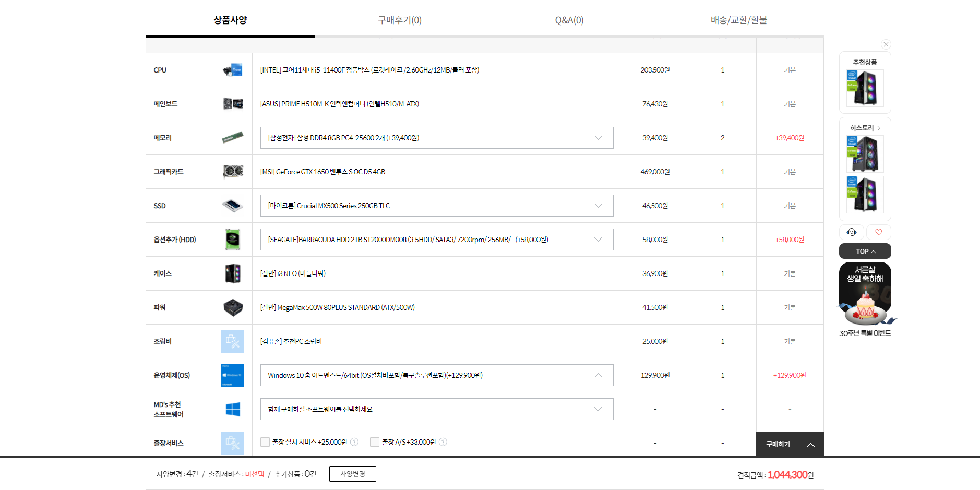Click the customer support headset icon
This screenshot has height=490, width=980.
852,232
